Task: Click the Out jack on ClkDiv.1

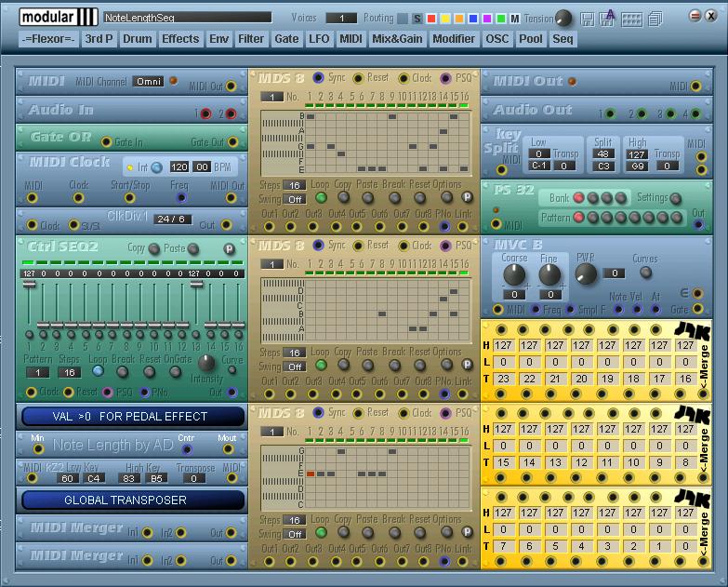Action: pos(226,225)
